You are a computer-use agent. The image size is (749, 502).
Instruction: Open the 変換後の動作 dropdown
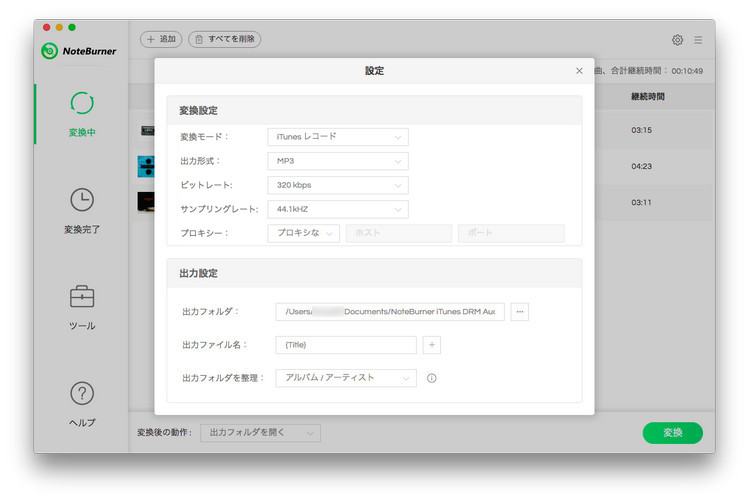click(260, 433)
